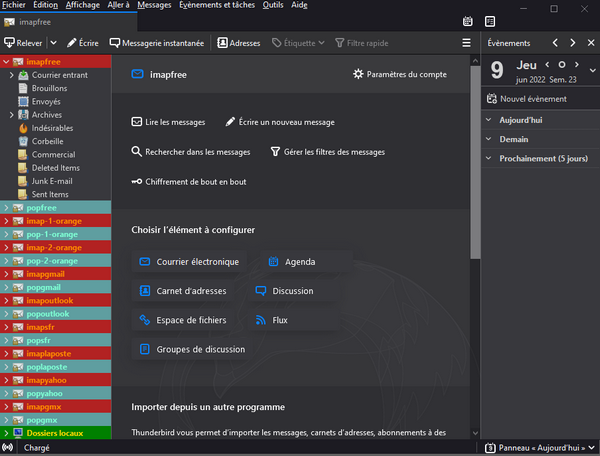The height and width of the screenshot is (456, 600).
Task: Click Lire les messages
Action: click(168, 122)
